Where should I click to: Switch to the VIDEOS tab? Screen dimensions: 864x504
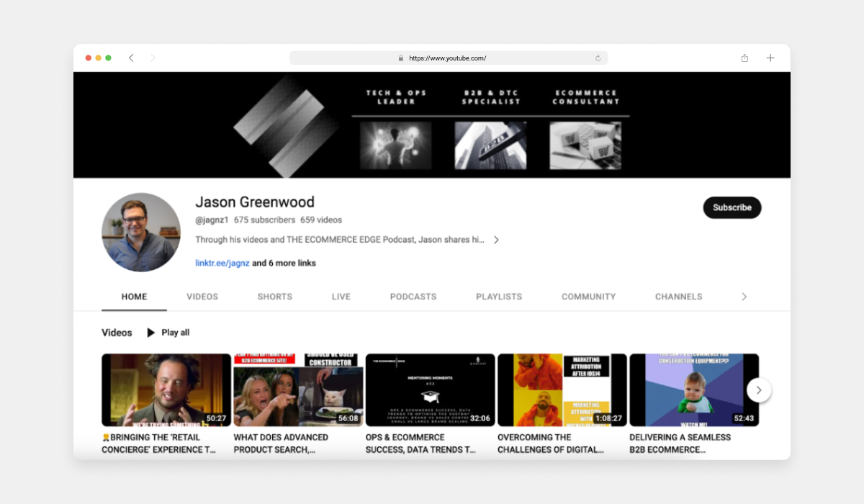202,297
